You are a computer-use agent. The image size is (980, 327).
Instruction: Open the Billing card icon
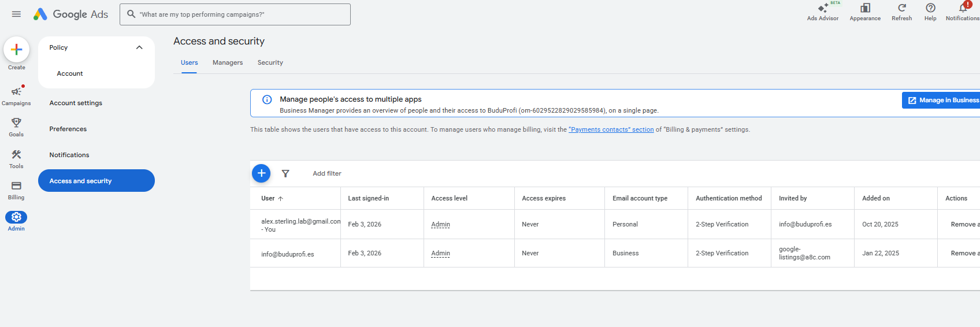(16, 185)
